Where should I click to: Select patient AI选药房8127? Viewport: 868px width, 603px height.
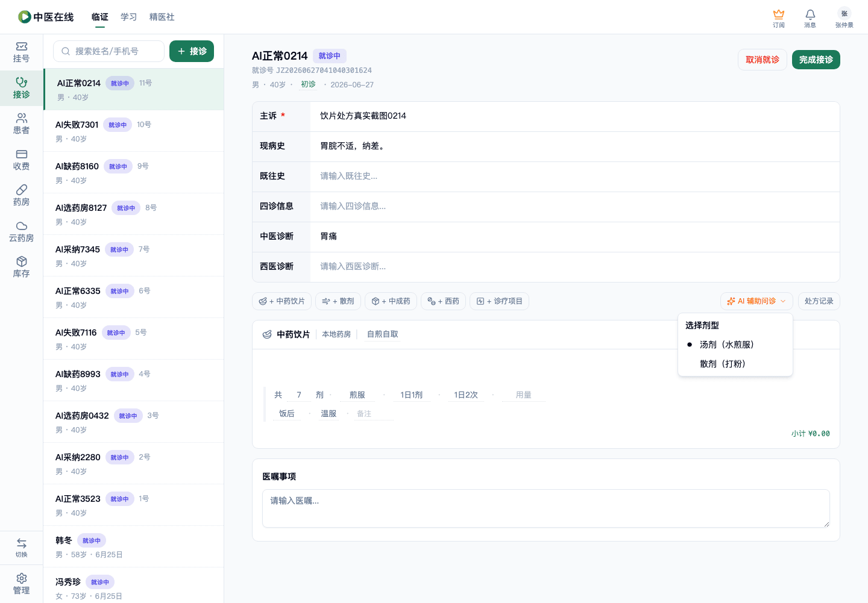point(134,214)
